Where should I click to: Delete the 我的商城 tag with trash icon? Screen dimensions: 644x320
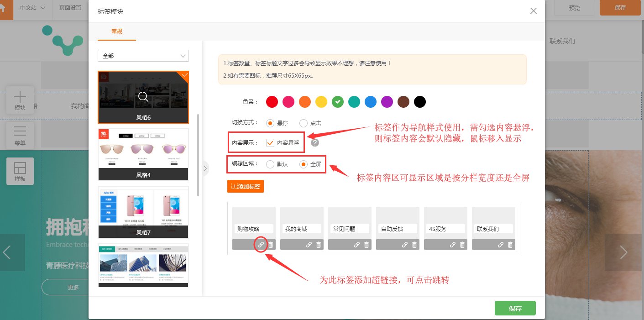point(319,245)
